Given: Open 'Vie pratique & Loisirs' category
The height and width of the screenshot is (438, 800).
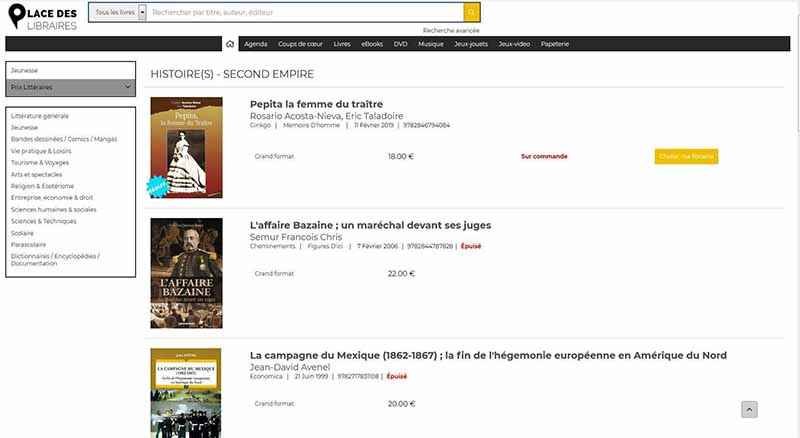Looking at the screenshot, I should [x=41, y=151].
